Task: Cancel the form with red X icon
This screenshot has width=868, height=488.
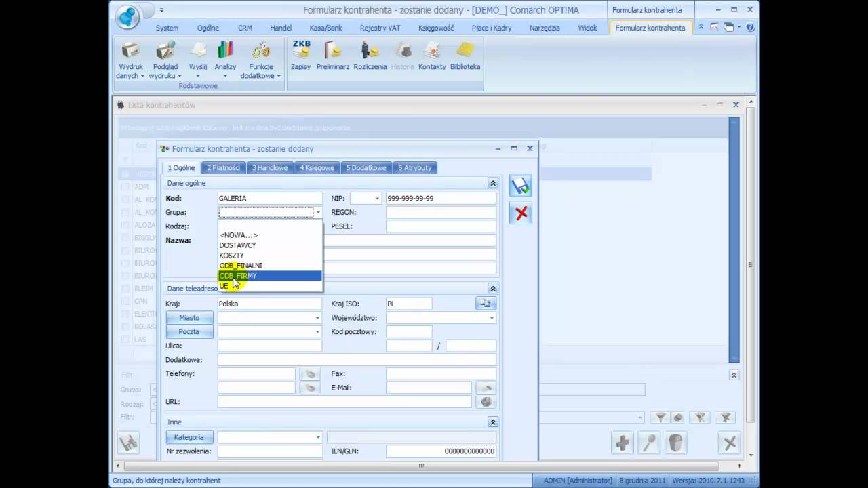Action: pos(521,213)
